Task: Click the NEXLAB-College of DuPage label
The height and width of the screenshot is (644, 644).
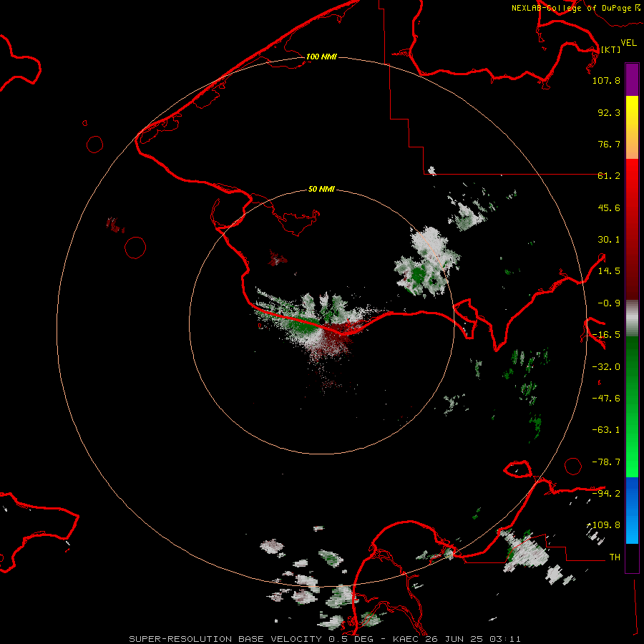Action: pos(575,8)
